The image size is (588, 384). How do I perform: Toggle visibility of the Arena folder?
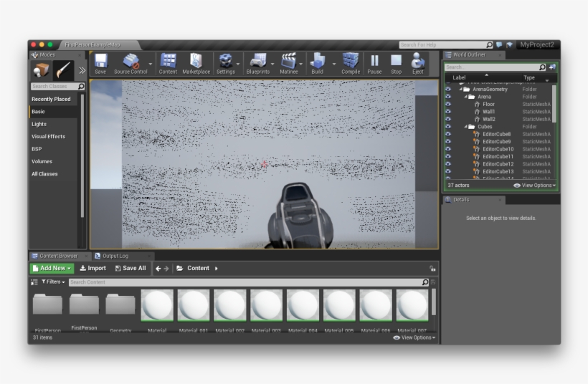(x=447, y=97)
